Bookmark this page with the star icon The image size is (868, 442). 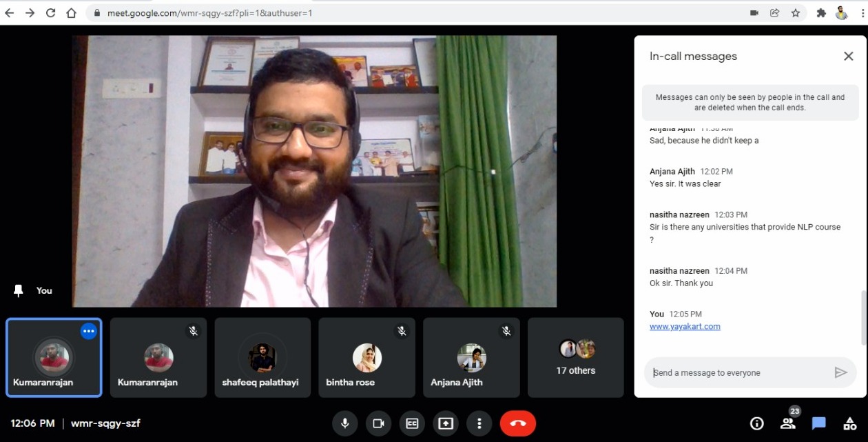(796, 12)
